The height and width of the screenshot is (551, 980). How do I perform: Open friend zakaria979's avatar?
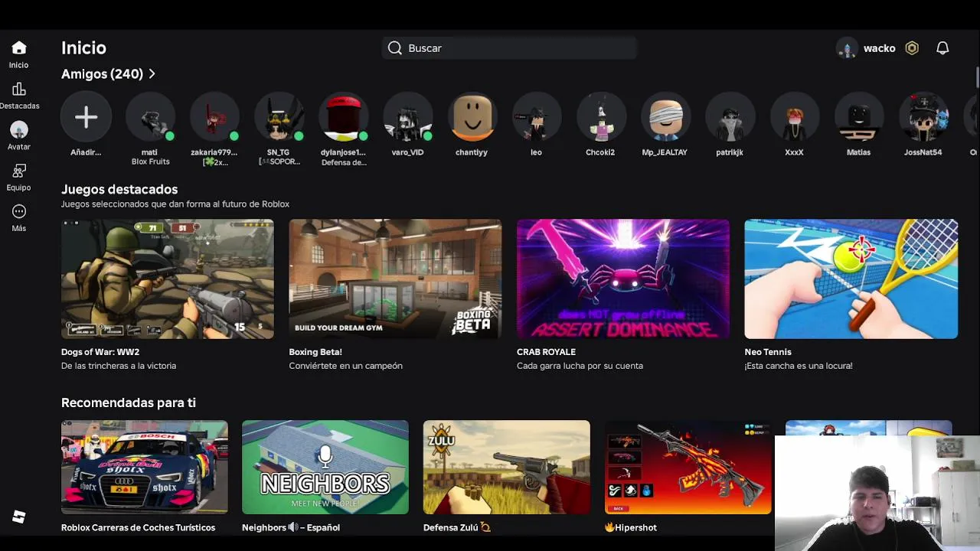point(214,117)
